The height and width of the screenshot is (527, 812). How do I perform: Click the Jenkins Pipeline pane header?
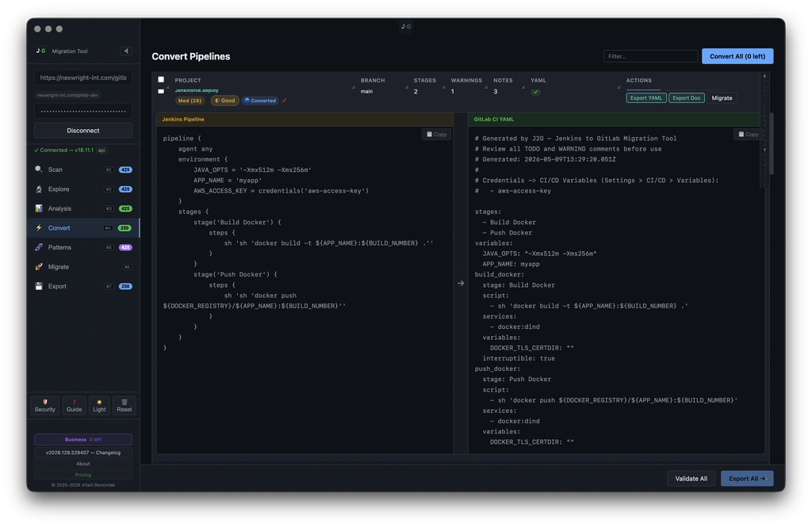[304, 119]
